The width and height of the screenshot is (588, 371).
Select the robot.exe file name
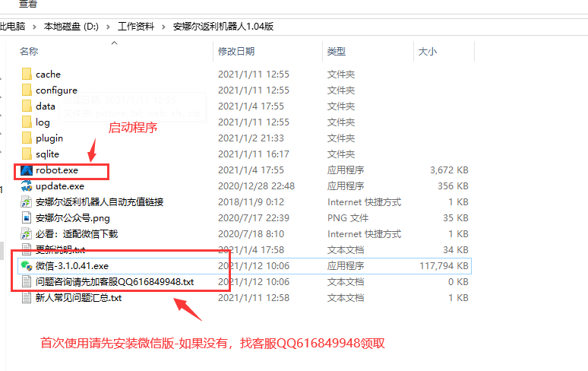(57, 170)
